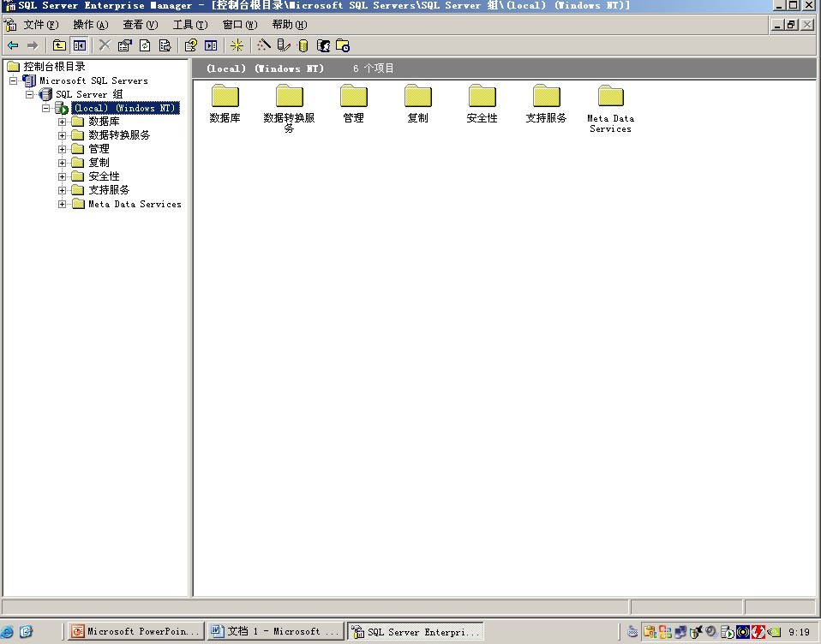Collapse the SQL Server 组 node
The image size is (821, 644).
(x=30, y=94)
